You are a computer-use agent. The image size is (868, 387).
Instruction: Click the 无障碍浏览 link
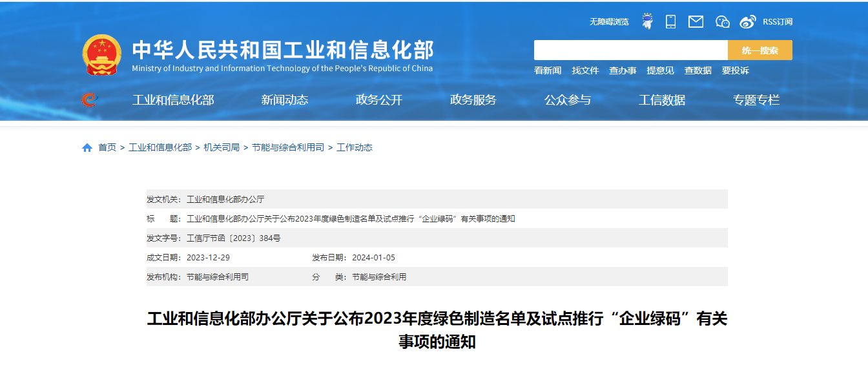tap(608, 22)
